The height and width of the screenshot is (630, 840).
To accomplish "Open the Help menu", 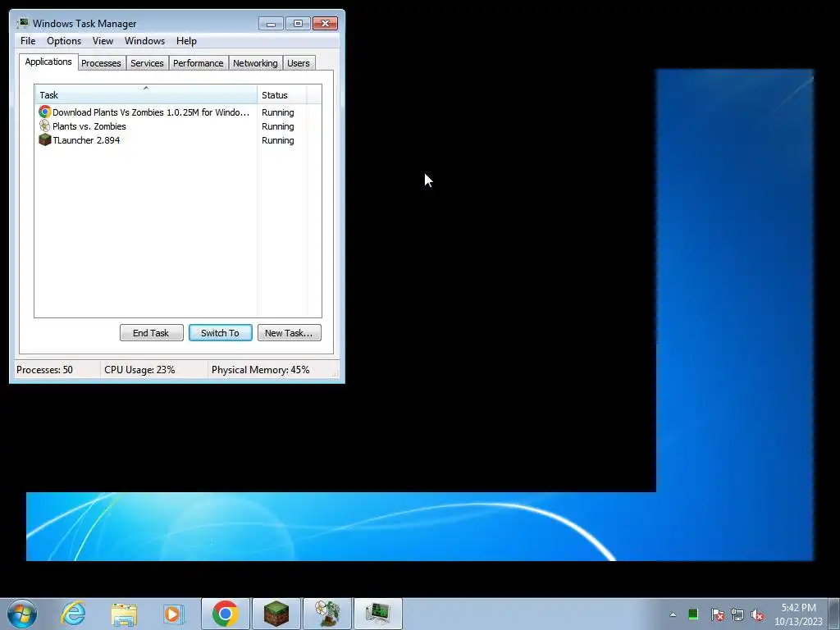I will point(186,41).
